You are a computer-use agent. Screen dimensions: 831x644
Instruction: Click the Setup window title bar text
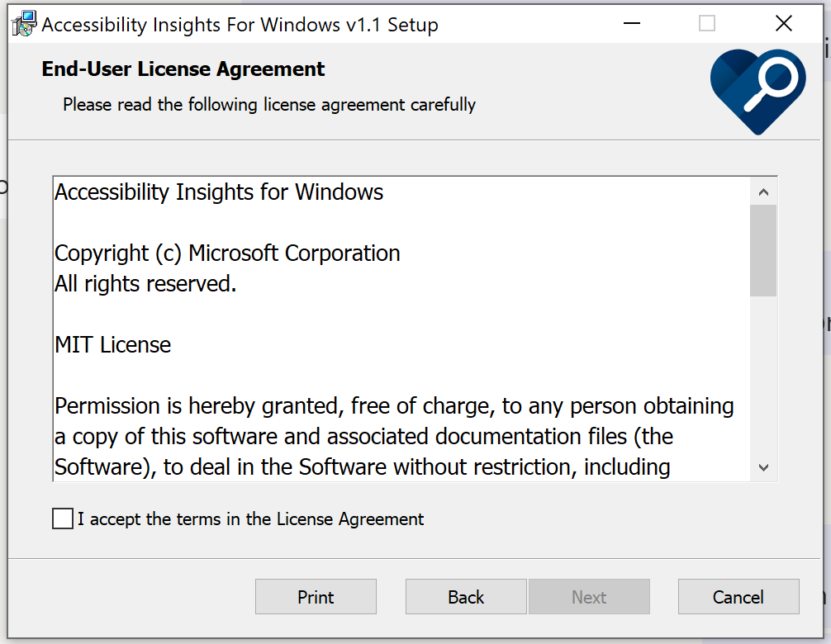click(x=240, y=25)
